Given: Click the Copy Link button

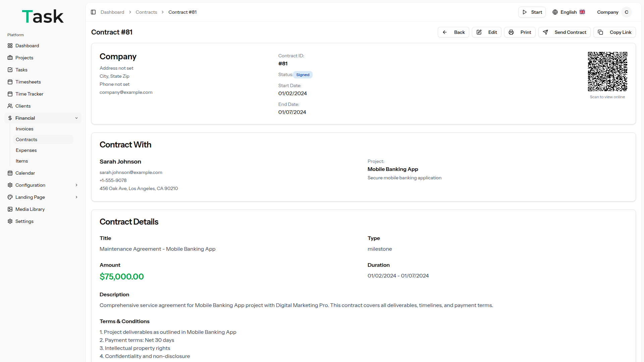Looking at the screenshot, I should (x=614, y=32).
